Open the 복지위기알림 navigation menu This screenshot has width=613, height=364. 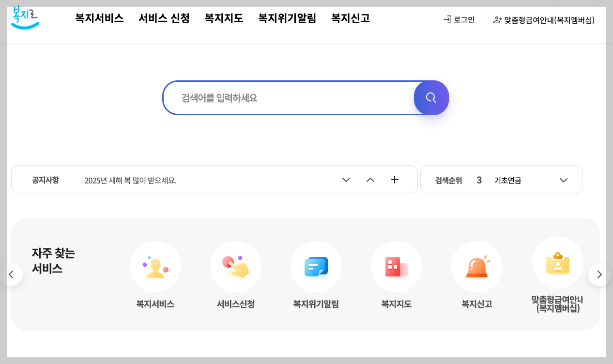tap(287, 18)
